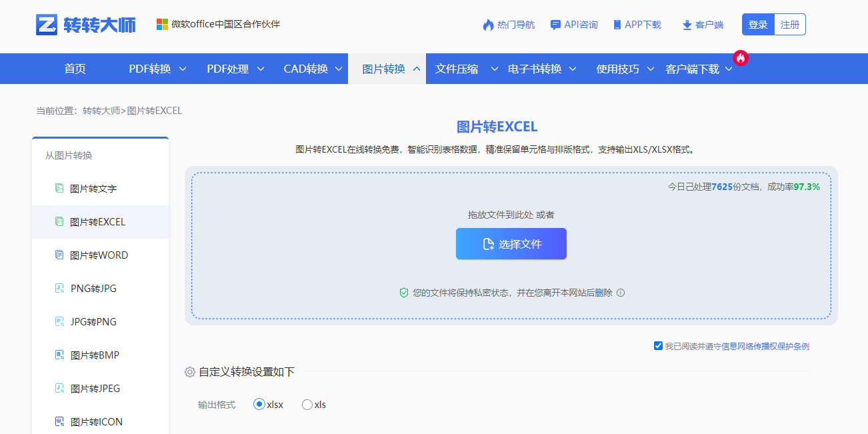
Task: Click the 转转大师 breadcrumb link
Action: [101, 111]
